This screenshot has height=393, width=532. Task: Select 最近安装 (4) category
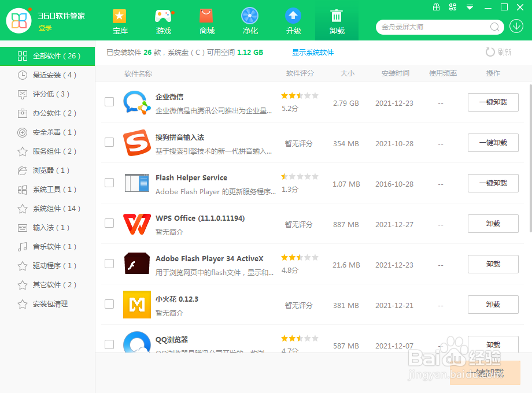click(47, 75)
